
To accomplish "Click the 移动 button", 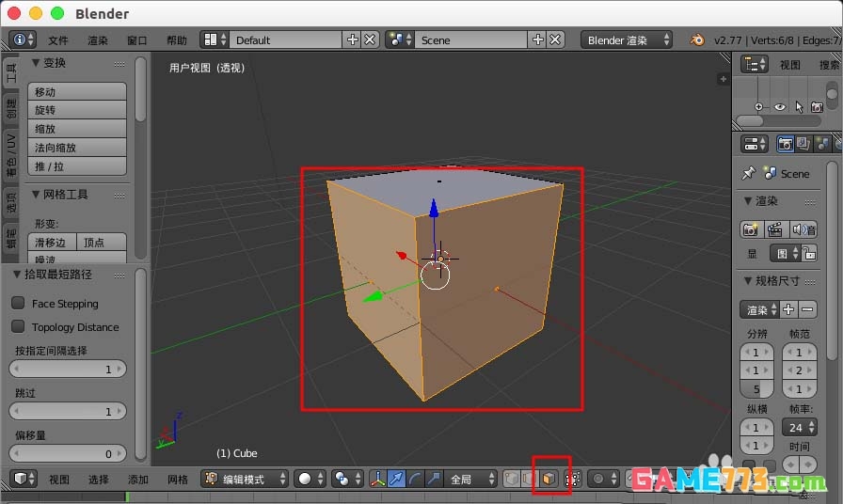I will (x=77, y=92).
